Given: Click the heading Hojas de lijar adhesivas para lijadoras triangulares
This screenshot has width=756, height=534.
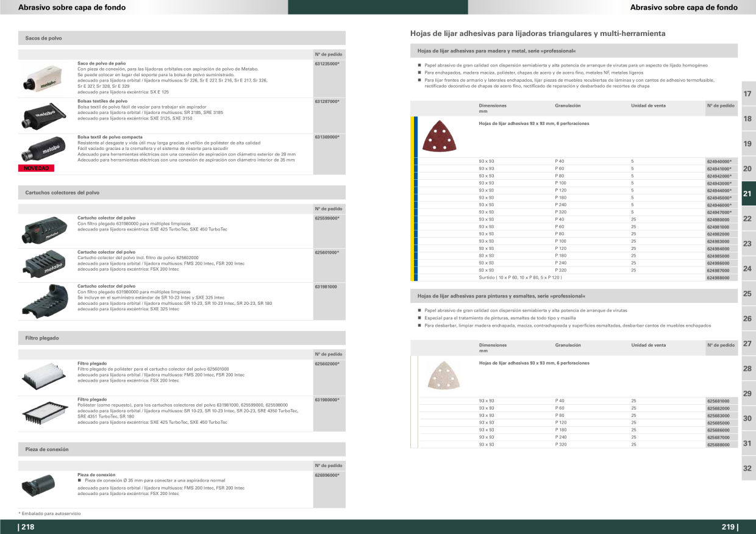Looking at the screenshot, I should (538, 34).
